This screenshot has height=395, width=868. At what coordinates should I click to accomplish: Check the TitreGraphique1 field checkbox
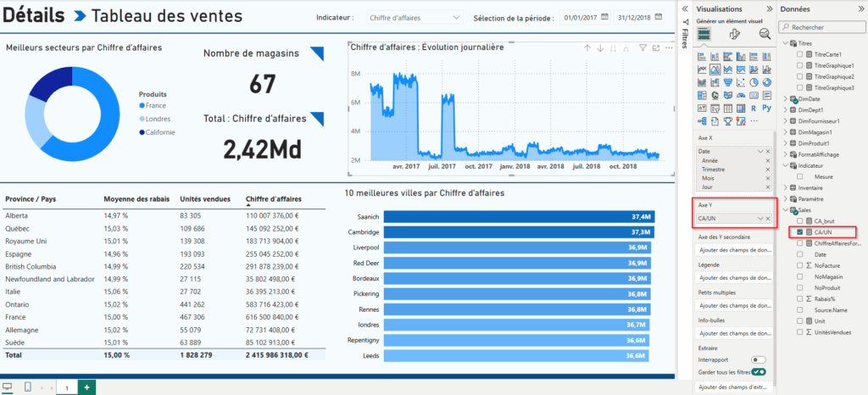coord(800,65)
